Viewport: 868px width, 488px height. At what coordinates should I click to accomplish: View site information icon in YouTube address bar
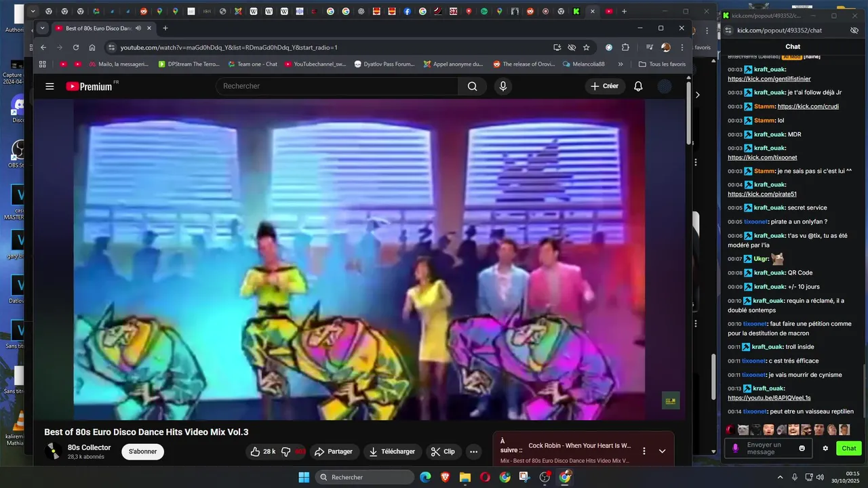coord(111,47)
